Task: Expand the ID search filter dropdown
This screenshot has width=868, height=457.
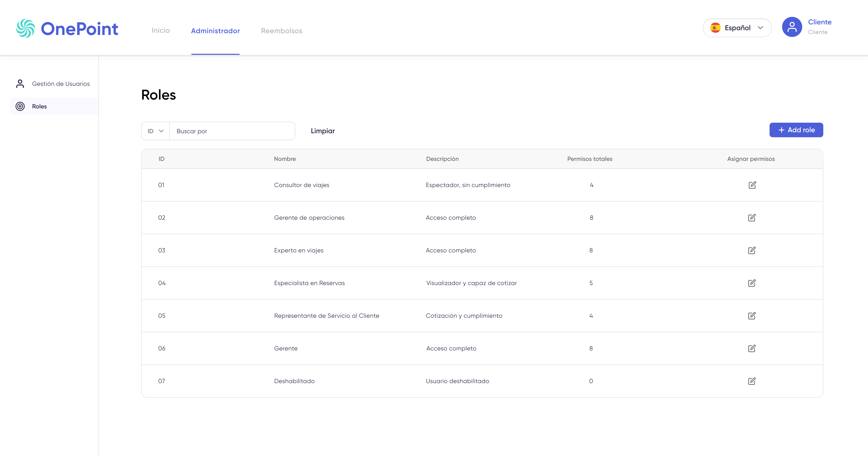Action: coord(155,131)
